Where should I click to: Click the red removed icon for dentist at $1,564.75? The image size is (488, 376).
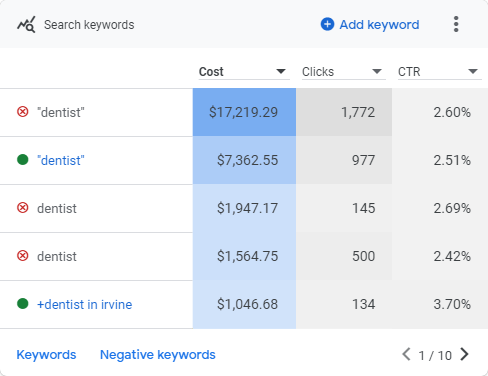[23, 256]
